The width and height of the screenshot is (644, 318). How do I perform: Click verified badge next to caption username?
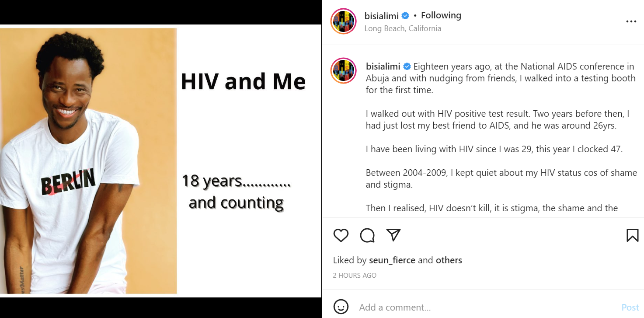[407, 66]
